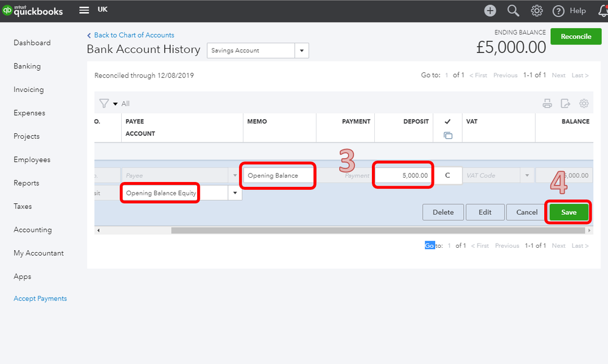Delete the transaction
Viewport: 608px width, 364px height.
point(443,212)
